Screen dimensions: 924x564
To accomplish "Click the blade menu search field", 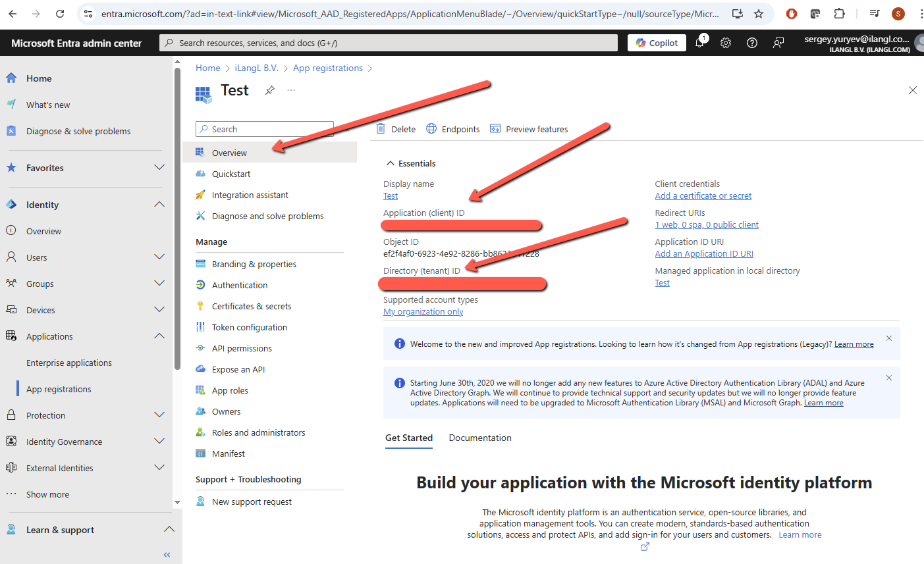I will [265, 129].
